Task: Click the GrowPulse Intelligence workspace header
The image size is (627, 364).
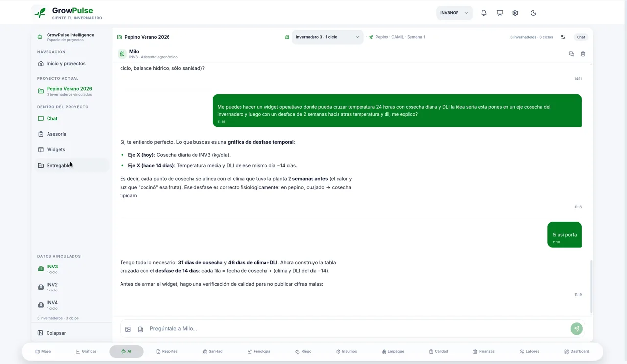Action: pos(71,37)
